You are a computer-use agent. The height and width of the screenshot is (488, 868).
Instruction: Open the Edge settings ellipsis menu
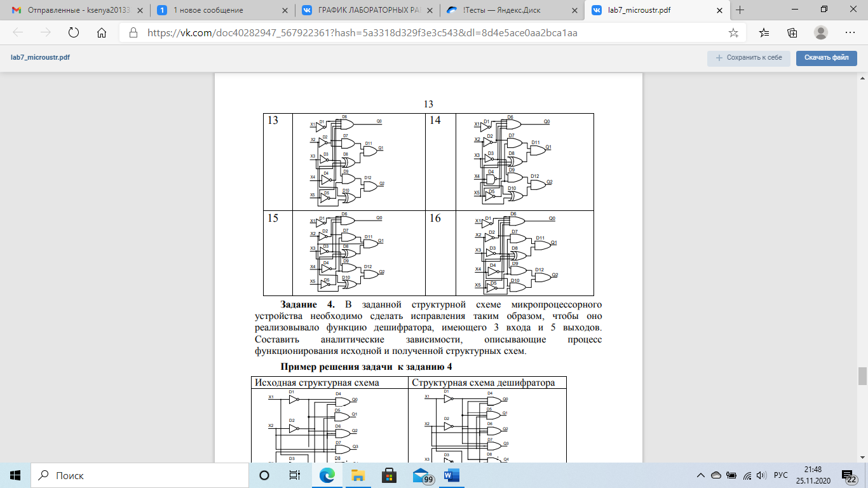tap(850, 33)
